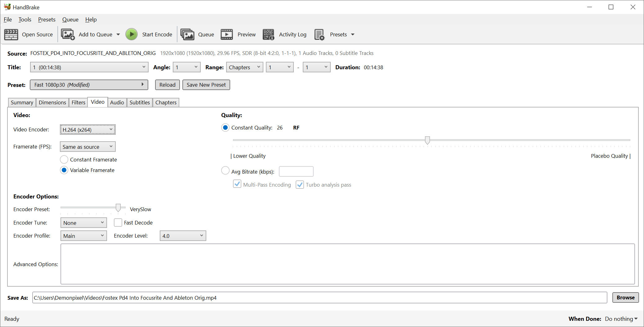Select Avg Bitrate radio button

[226, 170]
